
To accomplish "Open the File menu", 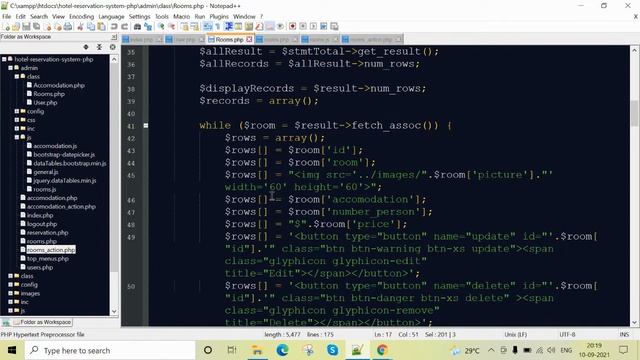I will (7, 16).
